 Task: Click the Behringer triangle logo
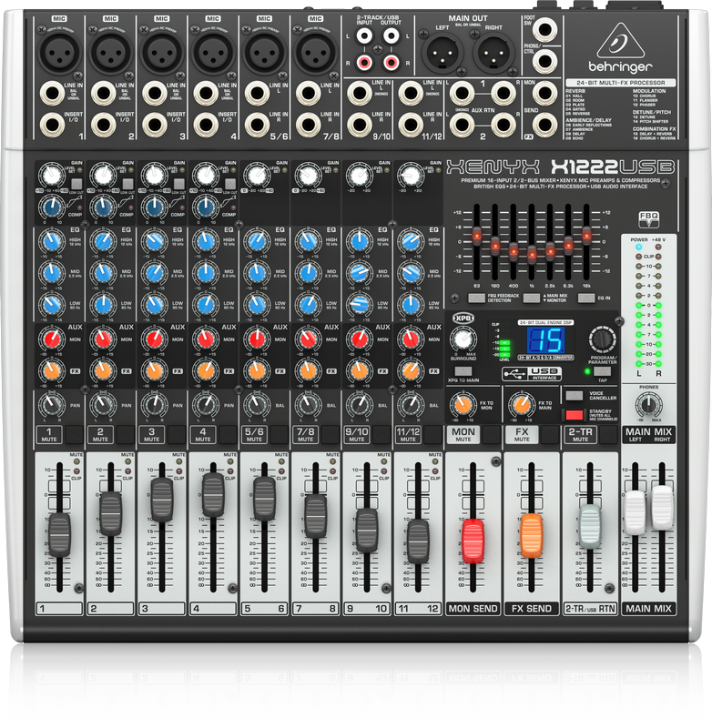[620, 40]
